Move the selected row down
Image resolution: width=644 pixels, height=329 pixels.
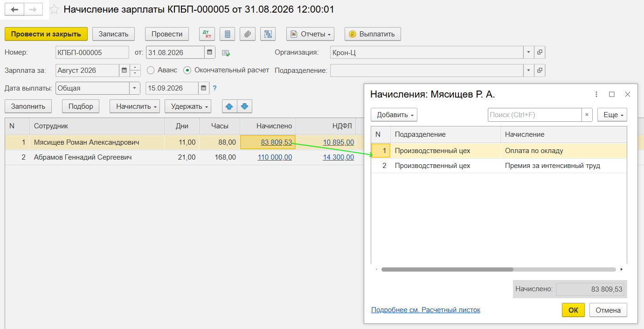coord(245,106)
